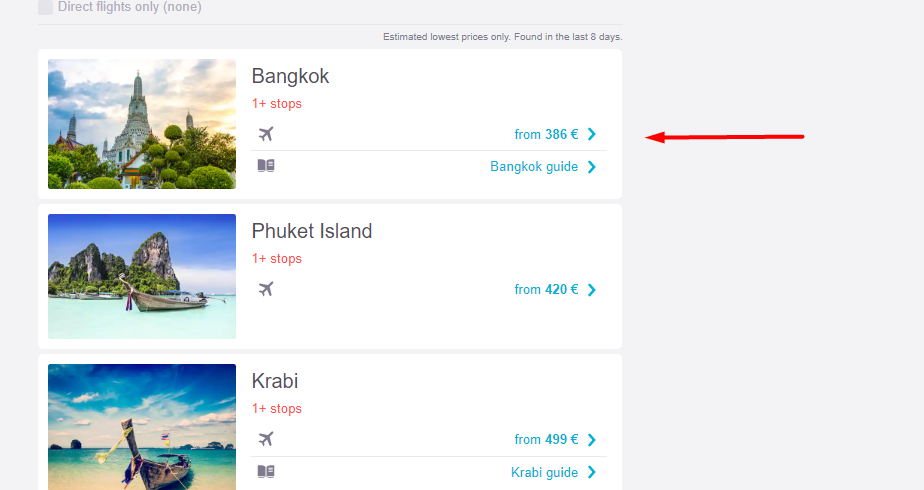This screenshot has width=924, height=490.
Task: Click the Krabi longtail boat photo thumbnail
Action: (x=142, y=427)
